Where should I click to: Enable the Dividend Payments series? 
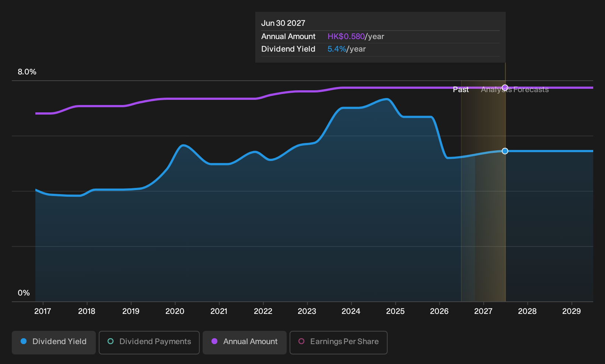pos(149,342)
